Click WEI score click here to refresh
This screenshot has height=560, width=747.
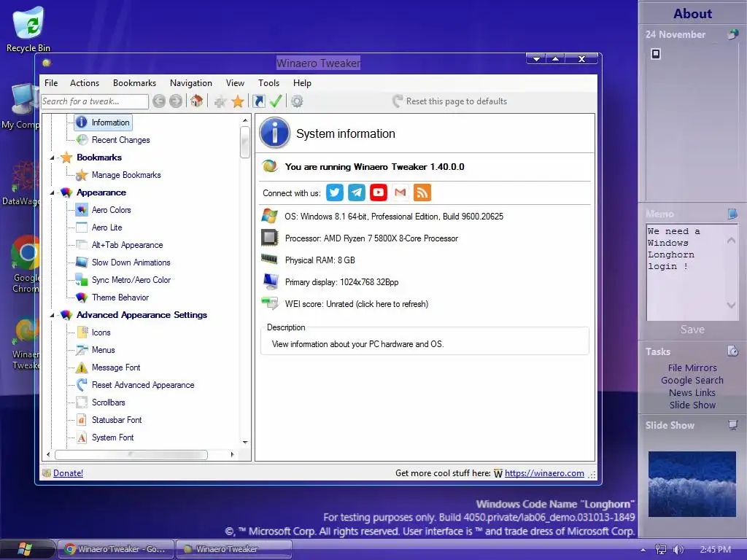(x=356, y=304)
